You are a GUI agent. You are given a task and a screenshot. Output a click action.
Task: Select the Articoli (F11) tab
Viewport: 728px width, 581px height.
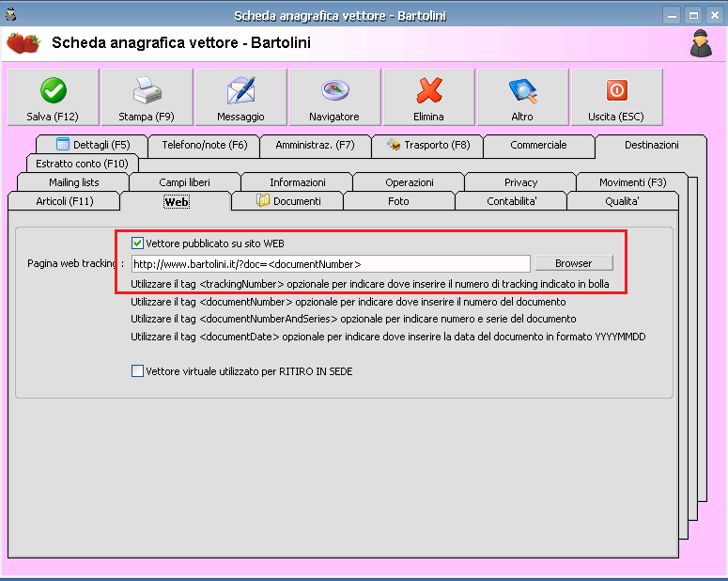pyautogui.click(x=65, y=201)
